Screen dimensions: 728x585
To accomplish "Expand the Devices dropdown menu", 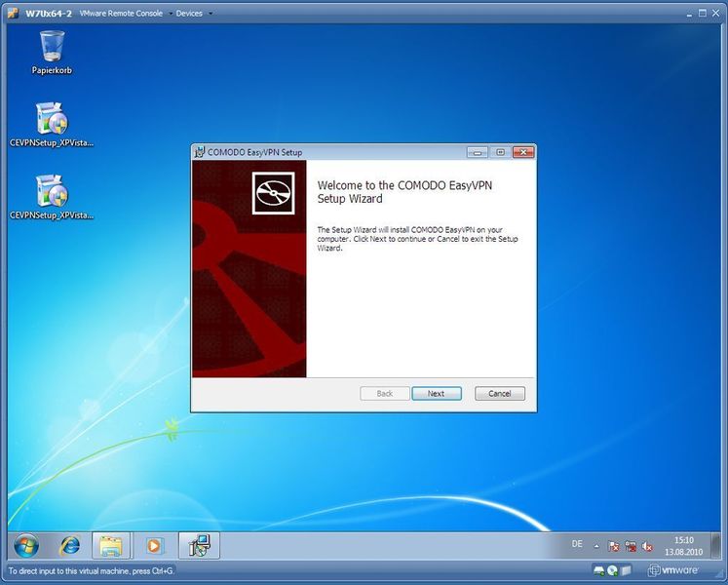I will (x=194, y=13).
